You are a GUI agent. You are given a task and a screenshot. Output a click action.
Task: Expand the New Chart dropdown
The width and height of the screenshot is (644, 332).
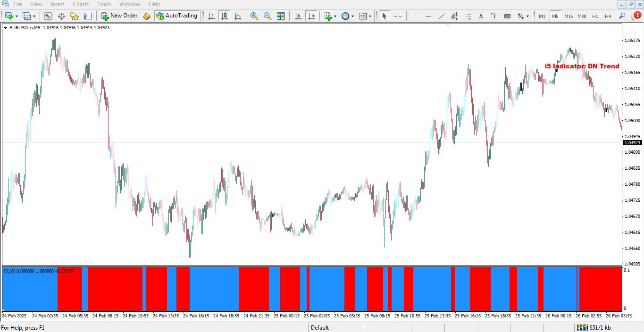pos(17,17)
